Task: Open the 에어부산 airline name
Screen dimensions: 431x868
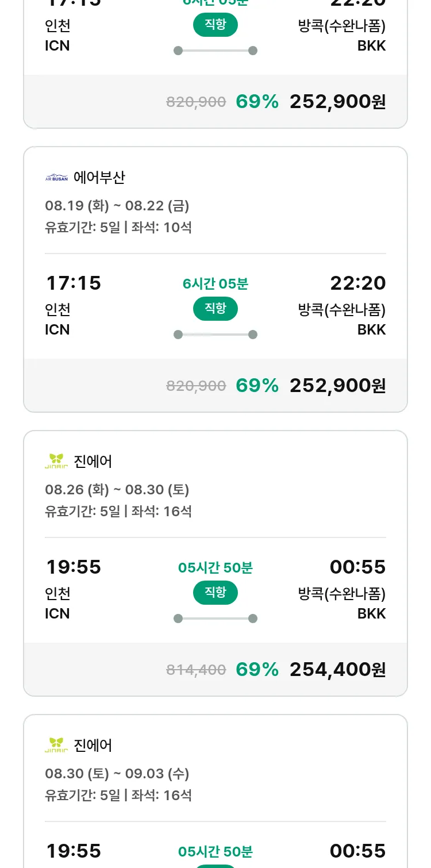Action: point(99,178)
